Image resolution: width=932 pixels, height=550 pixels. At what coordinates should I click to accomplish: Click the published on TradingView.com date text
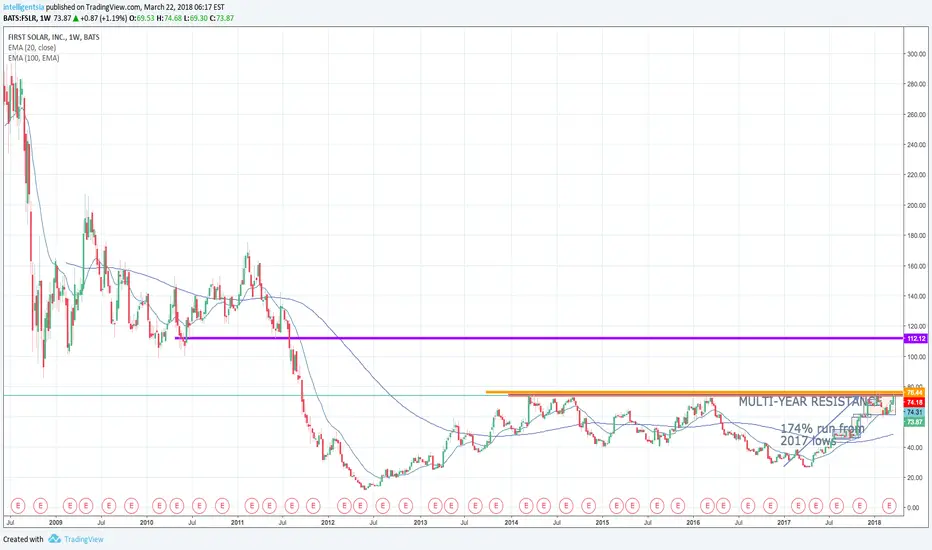[x=136, y=7]
